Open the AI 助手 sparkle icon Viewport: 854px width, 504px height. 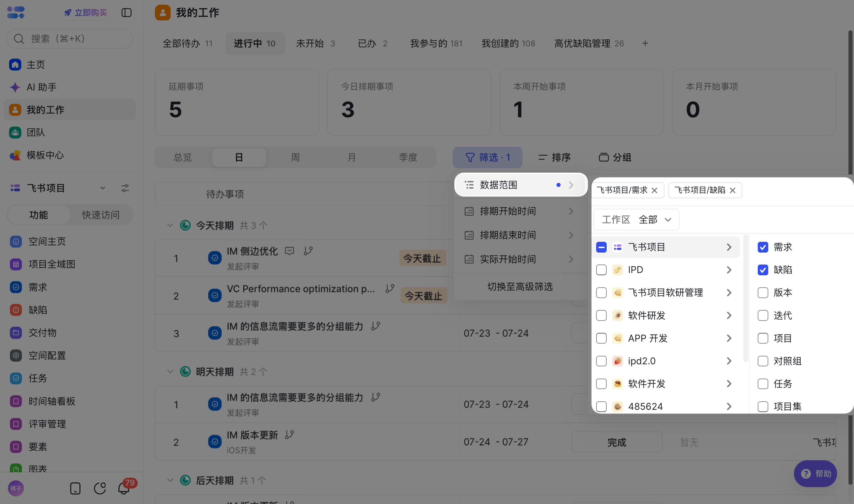point(15,87)
